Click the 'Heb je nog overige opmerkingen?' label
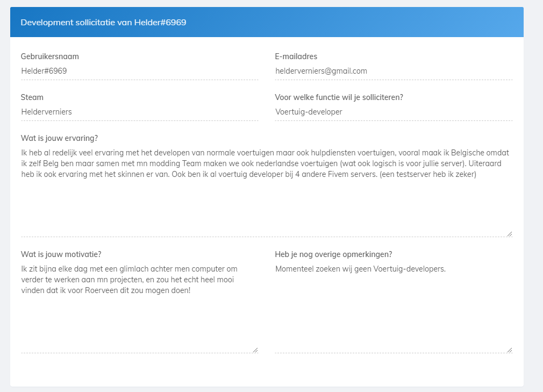Image resolution: width=543 pixels, height=392 pixels. pyautogui.click(x=333, y=254)
